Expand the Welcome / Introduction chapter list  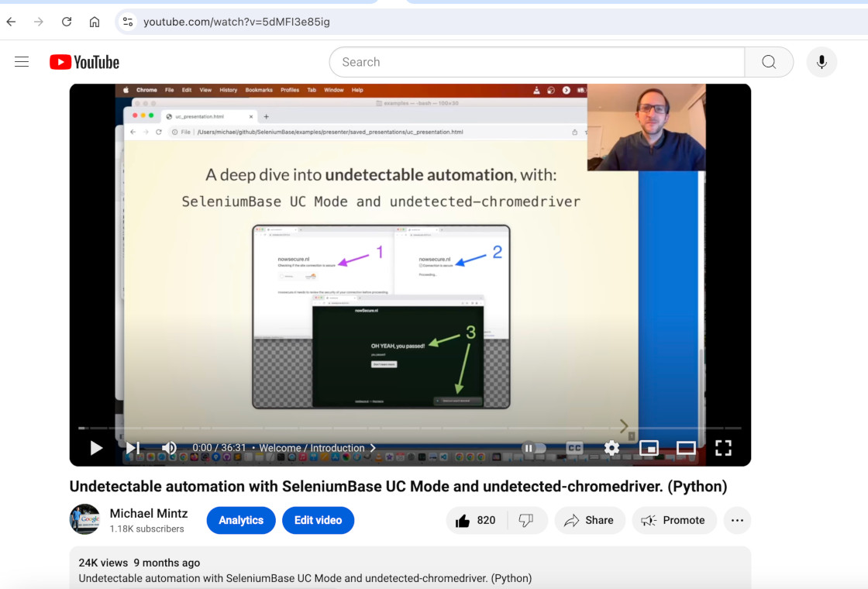coord(317,447)
